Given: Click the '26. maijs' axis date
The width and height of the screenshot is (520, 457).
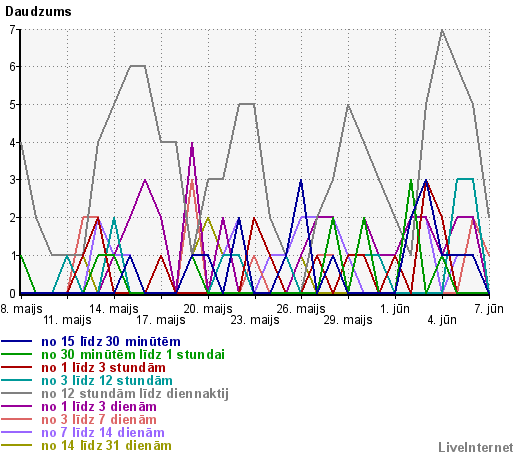Looking at the screenshot, I should coord(301,309).
